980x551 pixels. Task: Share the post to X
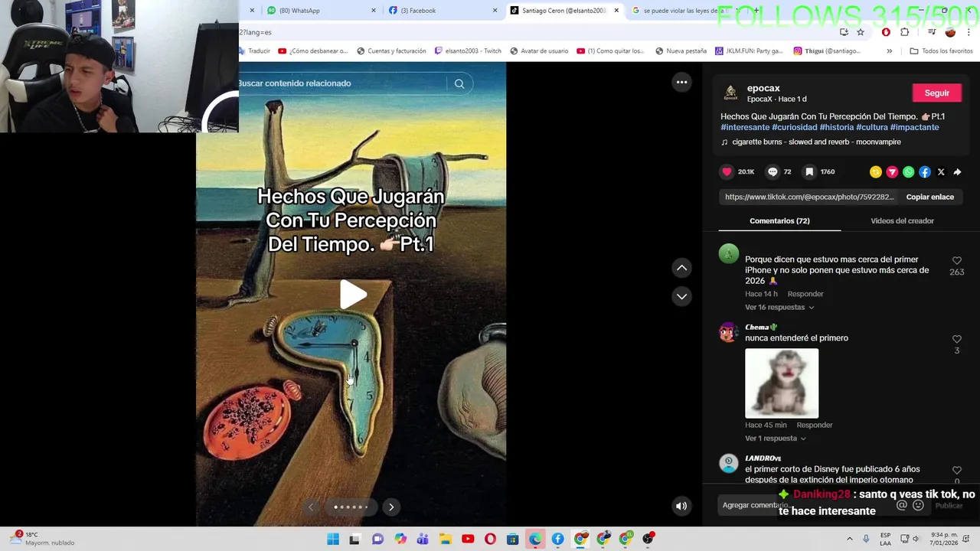(941, 172)
